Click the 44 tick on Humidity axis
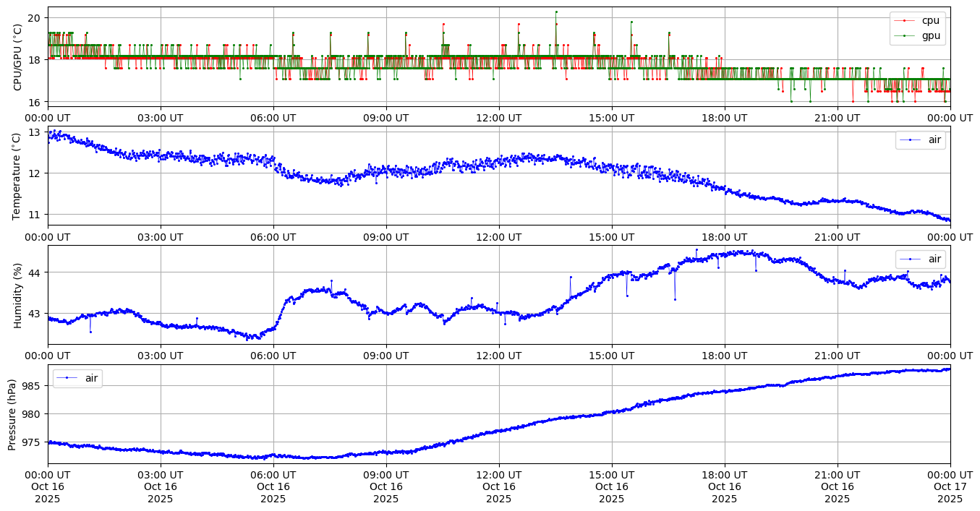Screen dimensions: 980x511 tap(35, 272)
